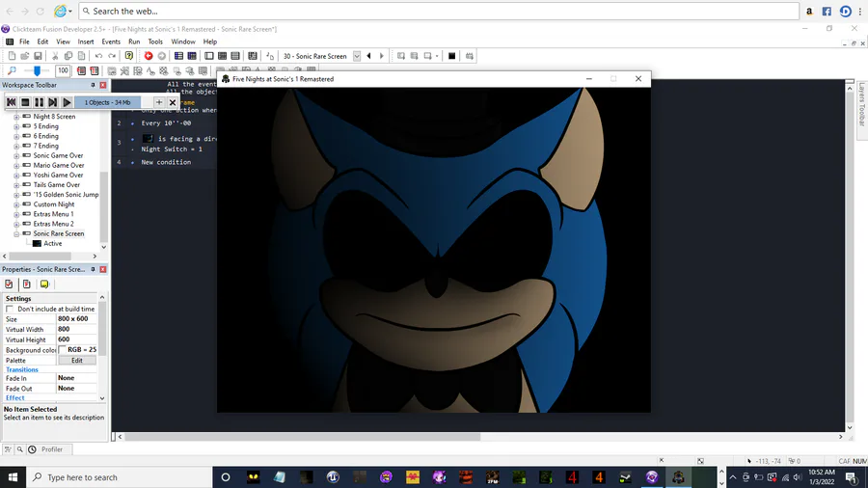Open the Cortana circle taskbar icon
This screenshot has width=868, height=488.
[x=226, y=477]
